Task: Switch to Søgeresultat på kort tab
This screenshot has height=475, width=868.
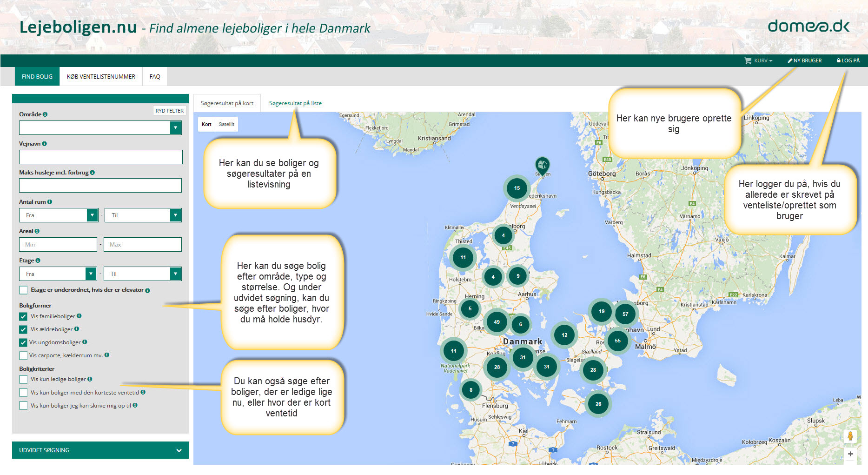Action: pyautogui.click(x=227, y=103)
